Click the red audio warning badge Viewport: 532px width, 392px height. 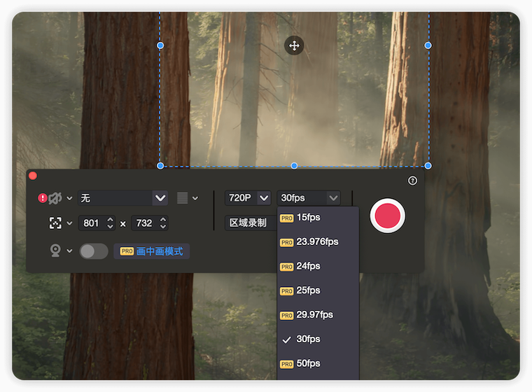click(43, 198)
